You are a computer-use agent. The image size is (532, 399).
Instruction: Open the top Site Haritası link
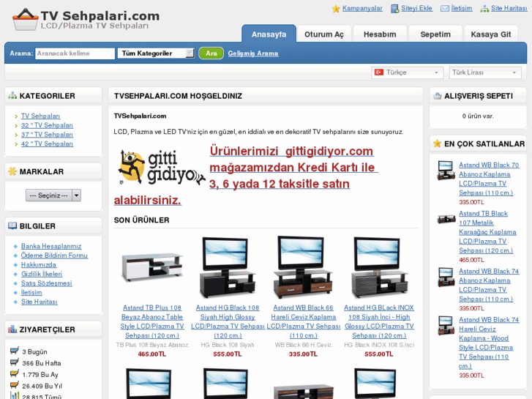tap(509, 8)
